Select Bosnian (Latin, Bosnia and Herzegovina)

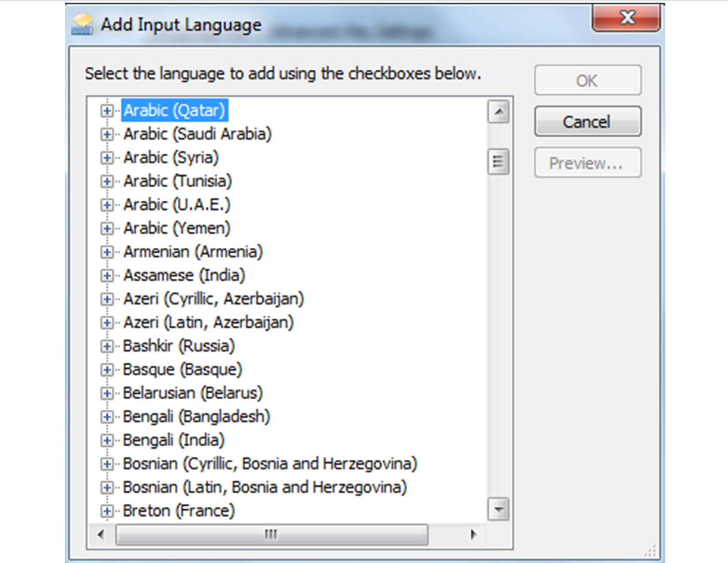(265, 487)
